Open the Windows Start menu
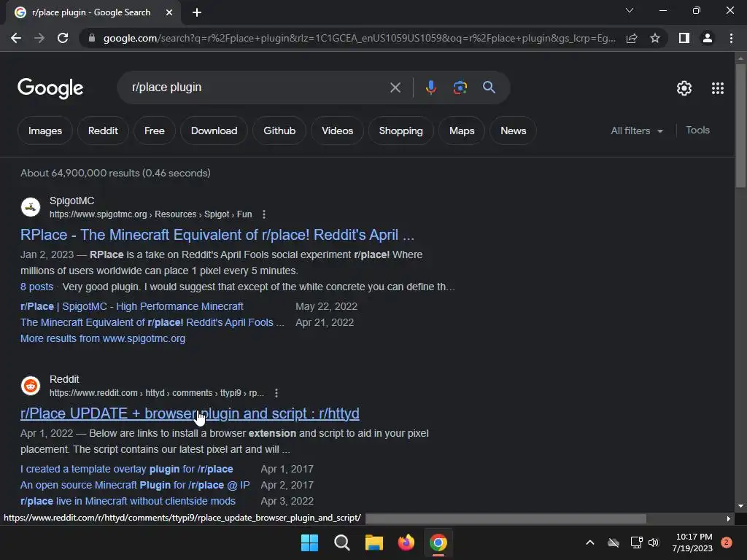The width and height of the screenshot is (747, 560). tap(309, 542)
